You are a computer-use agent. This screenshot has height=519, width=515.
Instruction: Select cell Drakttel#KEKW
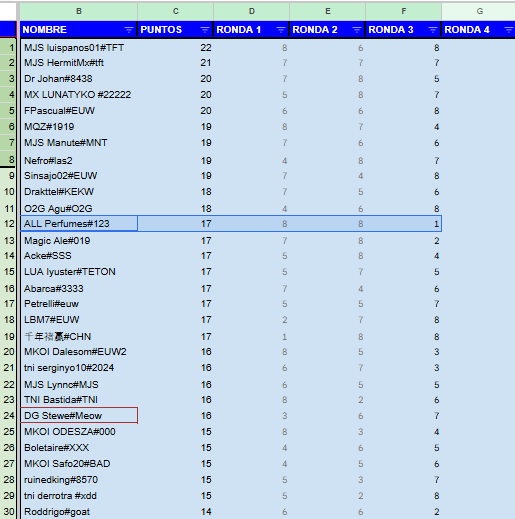tap(79, 192)
